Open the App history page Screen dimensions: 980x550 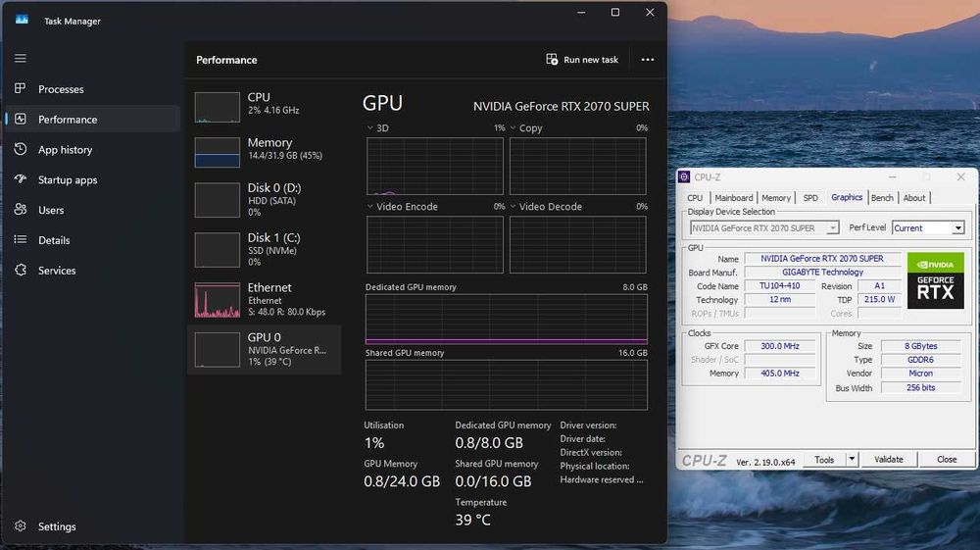coord(92,149)
